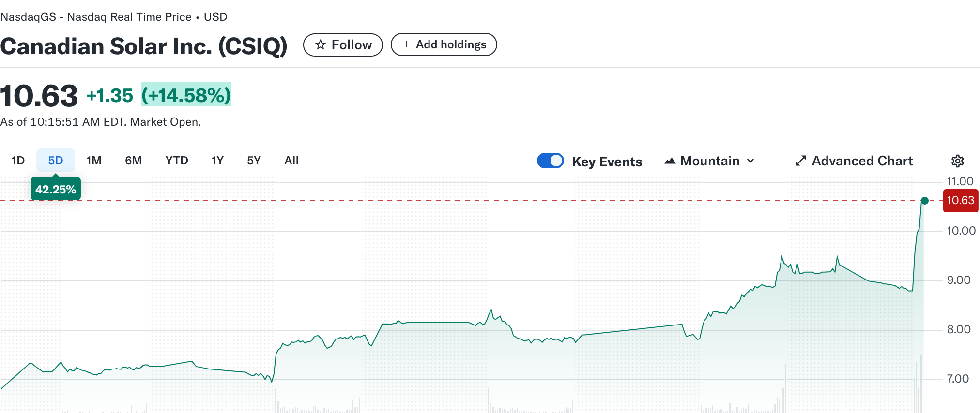Show the 6M price range
The height and width of the screenshot is (413, 980).
click(x=133, y=161)
